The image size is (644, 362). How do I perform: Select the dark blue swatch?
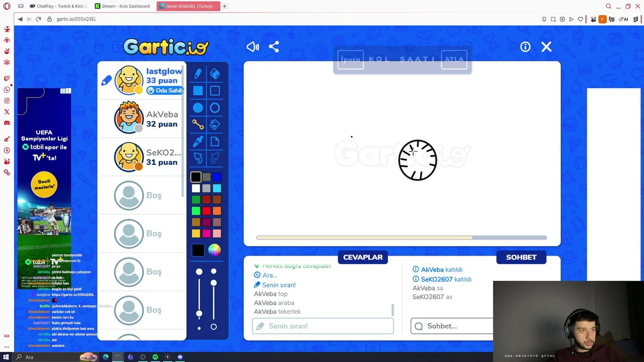pos(217,177)
